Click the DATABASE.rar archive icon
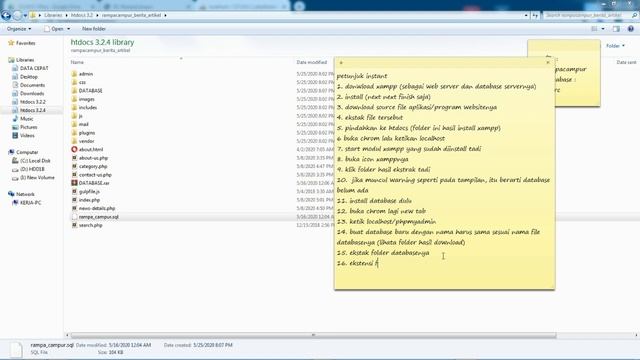Image resolution: width=640 pixels, height=360 pixels. coord(74,183)
